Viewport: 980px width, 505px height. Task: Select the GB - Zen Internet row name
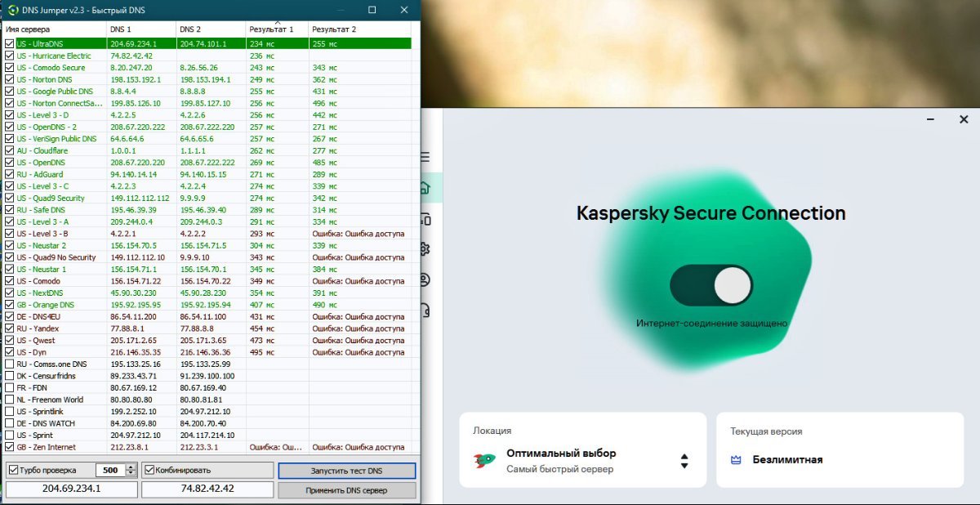tap(46, 447)
